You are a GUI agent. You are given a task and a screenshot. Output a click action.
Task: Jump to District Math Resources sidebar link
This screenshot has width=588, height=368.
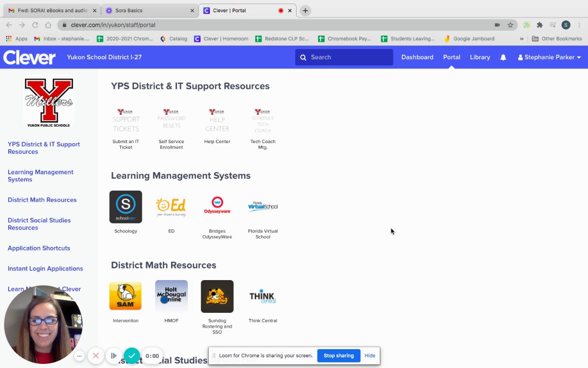[x=42, y=200]
